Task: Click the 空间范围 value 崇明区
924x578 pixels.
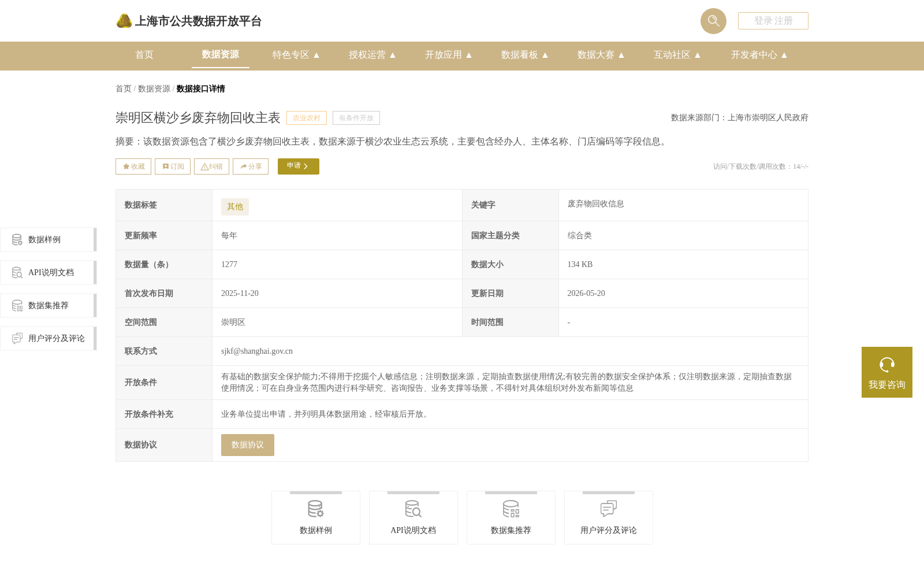Action: [233, 323]
